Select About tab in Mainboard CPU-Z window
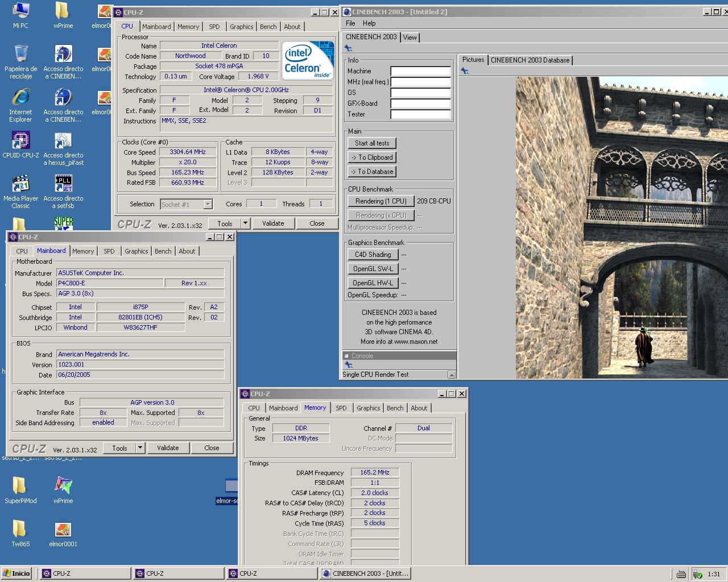728x582 pixels. click(x=187, y=251)
